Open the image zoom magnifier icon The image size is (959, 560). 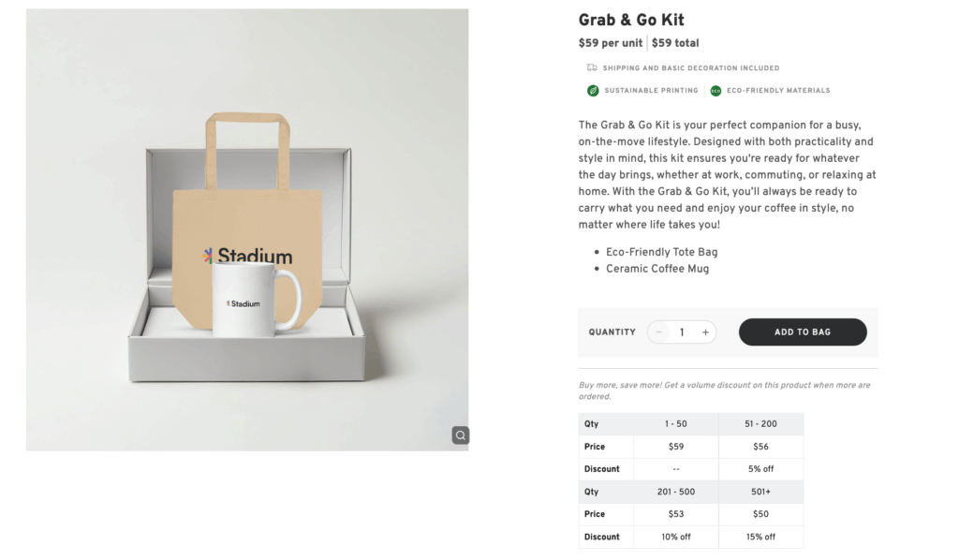click(460, 435)
